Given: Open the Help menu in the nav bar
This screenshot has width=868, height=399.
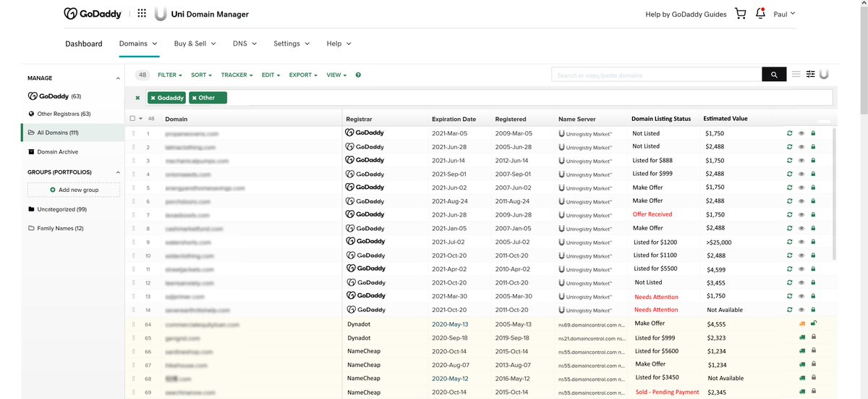Looking at the screenshot, I should coord(339,43).
